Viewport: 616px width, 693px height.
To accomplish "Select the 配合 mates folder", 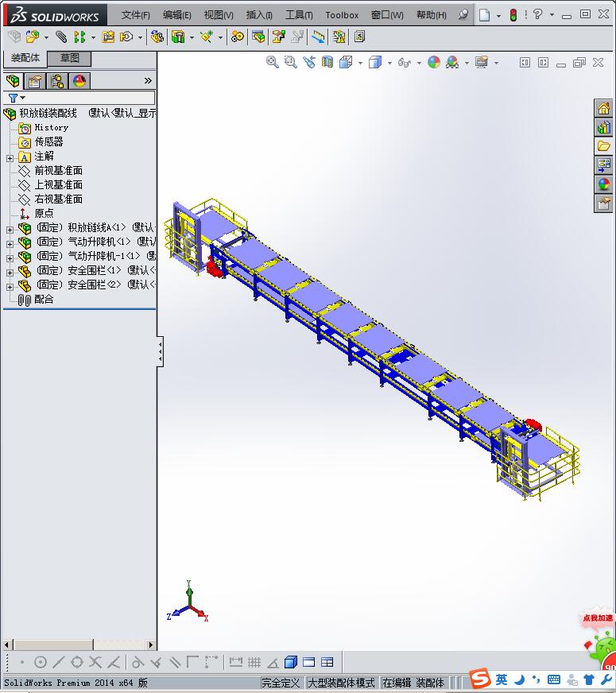I will (x=43, y=299).
